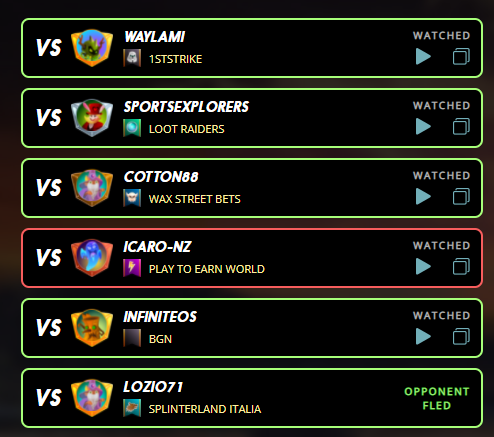Screen dimensions: 494x437
Task: Play the COTTON88 battle replay
Action: [x=423, y=196]
